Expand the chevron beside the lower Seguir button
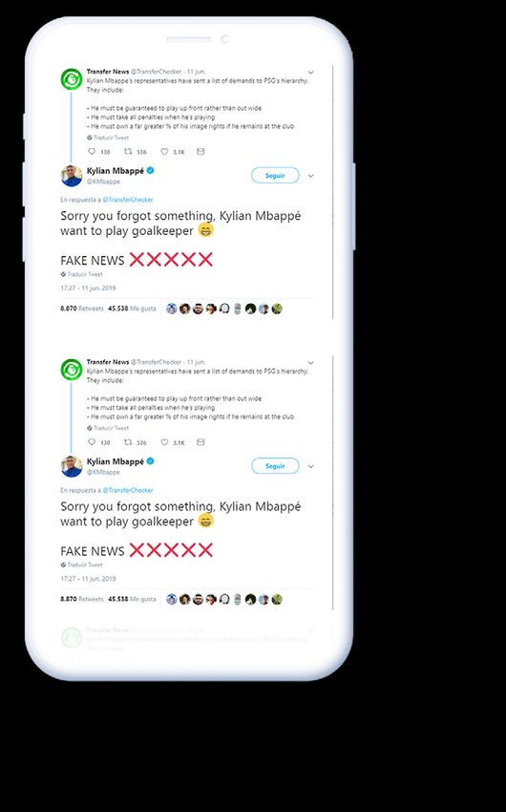 point(310,466)
